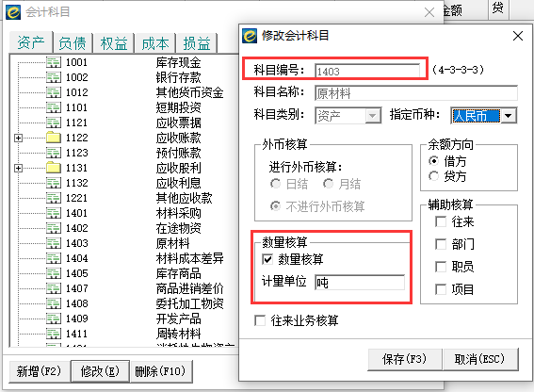Viewport: 534px width, 392px height.
Task: Click the ledger icon beside account 1121
Action: tap(54, 122)
